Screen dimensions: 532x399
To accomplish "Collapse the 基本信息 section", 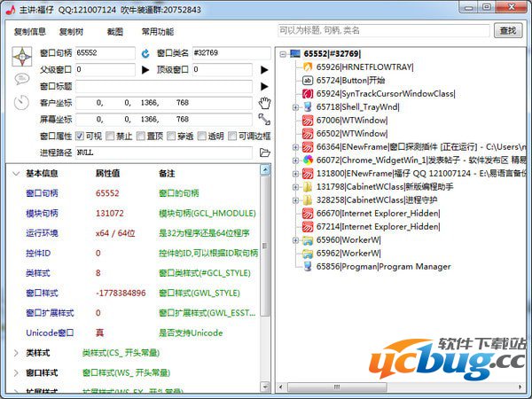I will (x=16, y=174).
